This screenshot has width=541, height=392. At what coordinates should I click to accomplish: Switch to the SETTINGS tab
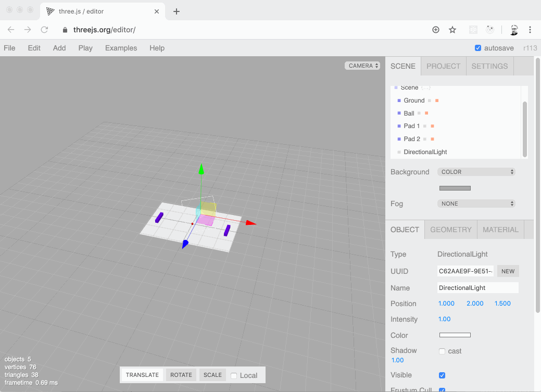(489, 66)
